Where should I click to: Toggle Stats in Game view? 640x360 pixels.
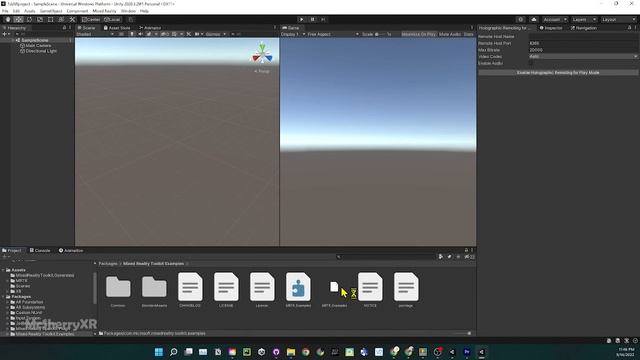tap(469, 34)
